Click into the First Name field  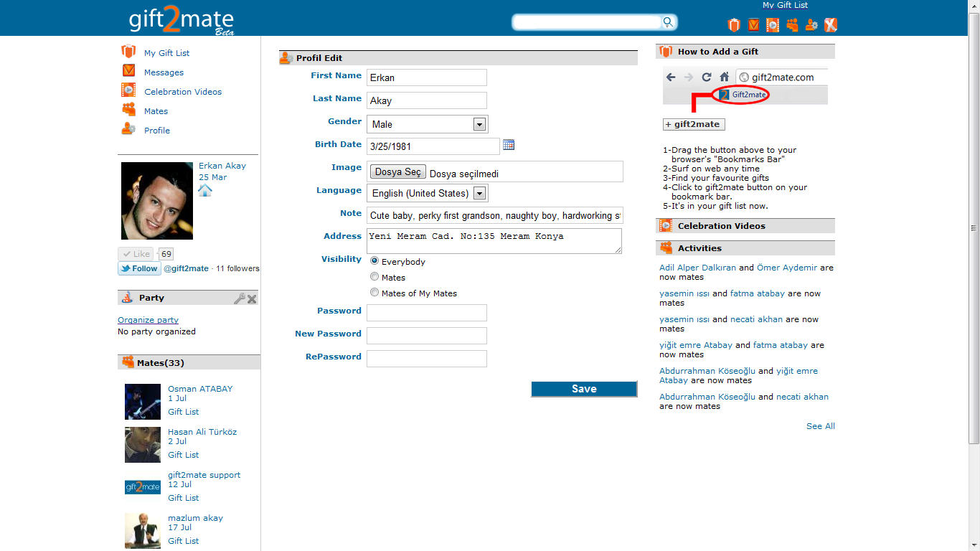point(427,77)
